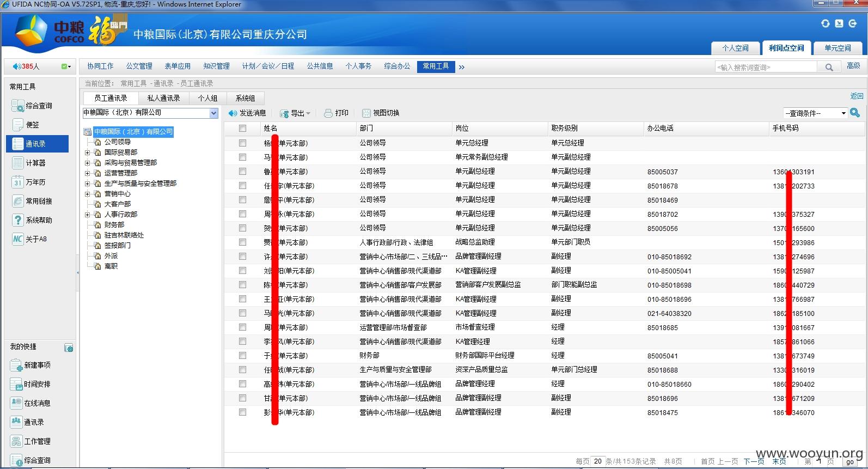
Task: Expand the 人事行政部 tree node
Action: (87, 215)
